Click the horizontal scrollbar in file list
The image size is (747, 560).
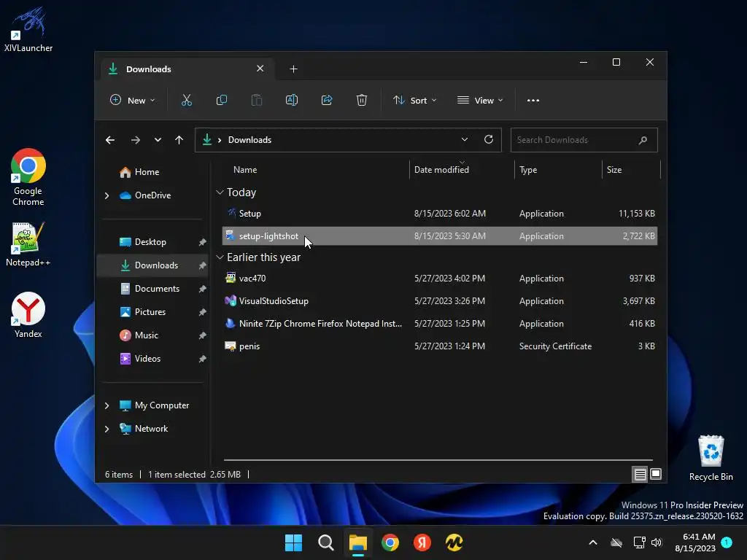click(438, 460)
